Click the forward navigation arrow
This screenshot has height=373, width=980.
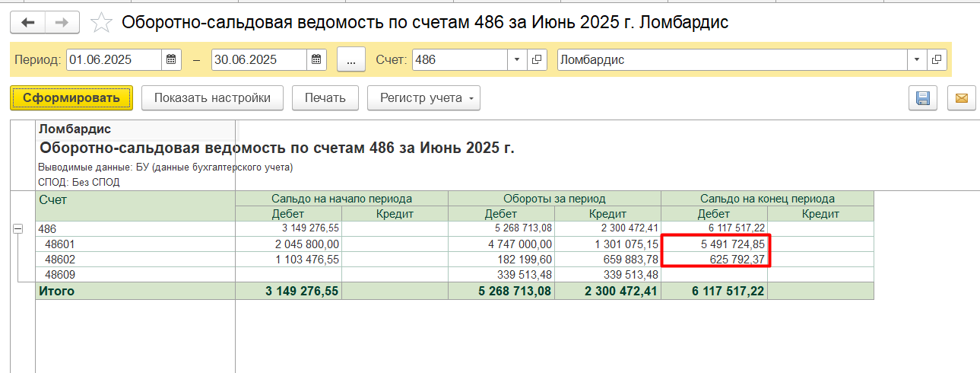pyautogui.click(x=62, y=23)
